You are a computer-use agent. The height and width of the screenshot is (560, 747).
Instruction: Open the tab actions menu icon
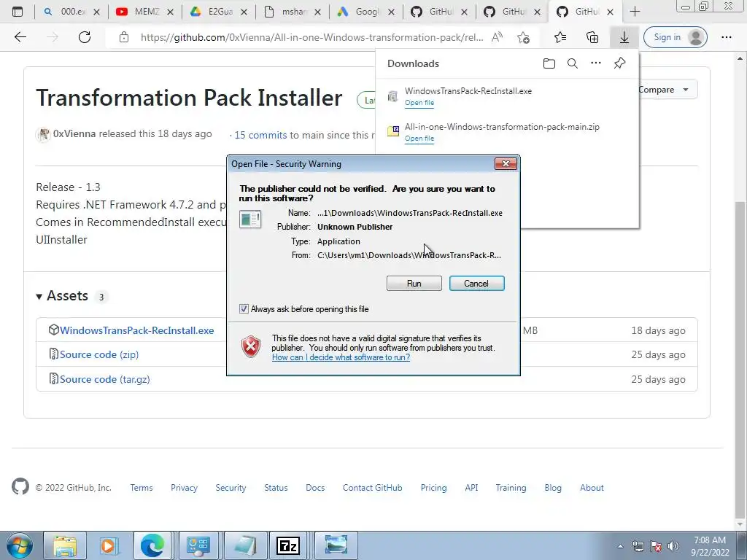pos(18,12)
